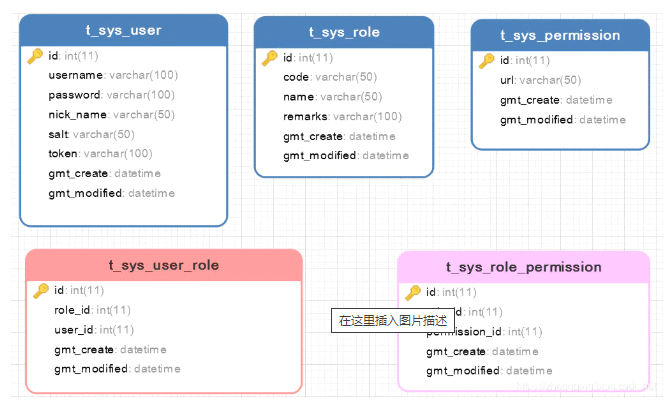The height and width of the screenshot is (420, 669).
Task: Click the password varchar(100) column
Action: (111, 95)
